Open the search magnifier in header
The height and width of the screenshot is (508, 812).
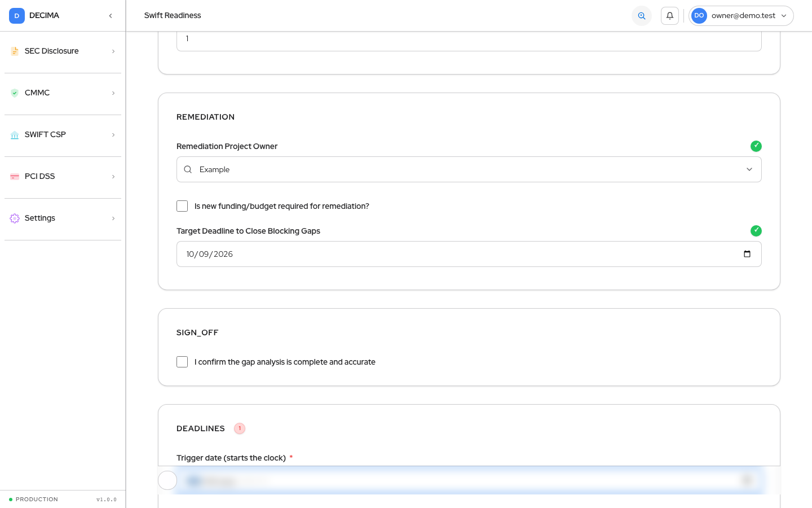point(642,16)
